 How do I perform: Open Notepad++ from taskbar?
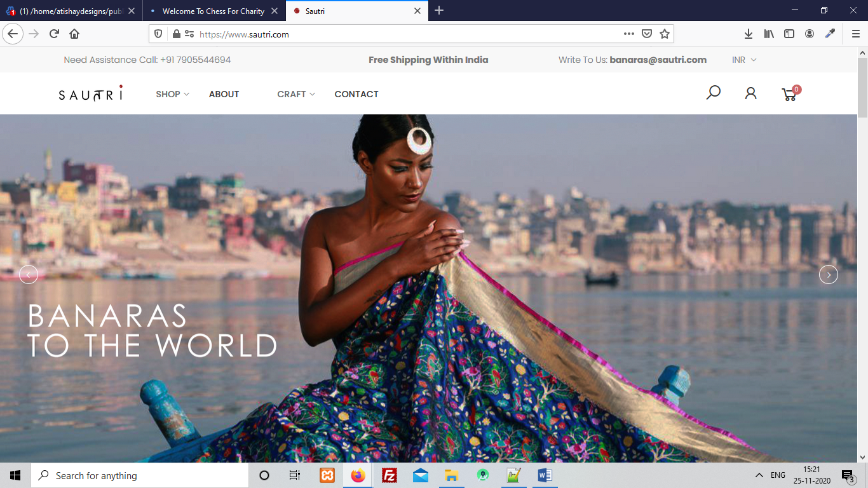coord(513,475)
